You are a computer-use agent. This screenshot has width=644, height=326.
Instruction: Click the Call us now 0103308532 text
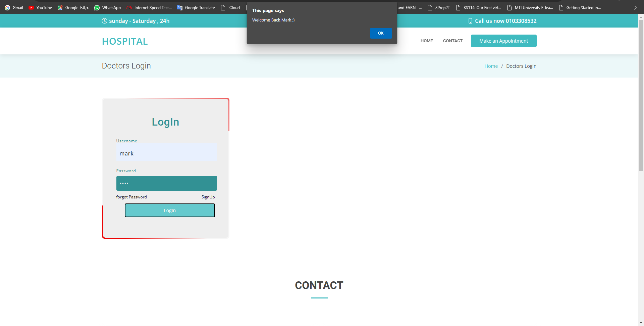click(506, 21)
